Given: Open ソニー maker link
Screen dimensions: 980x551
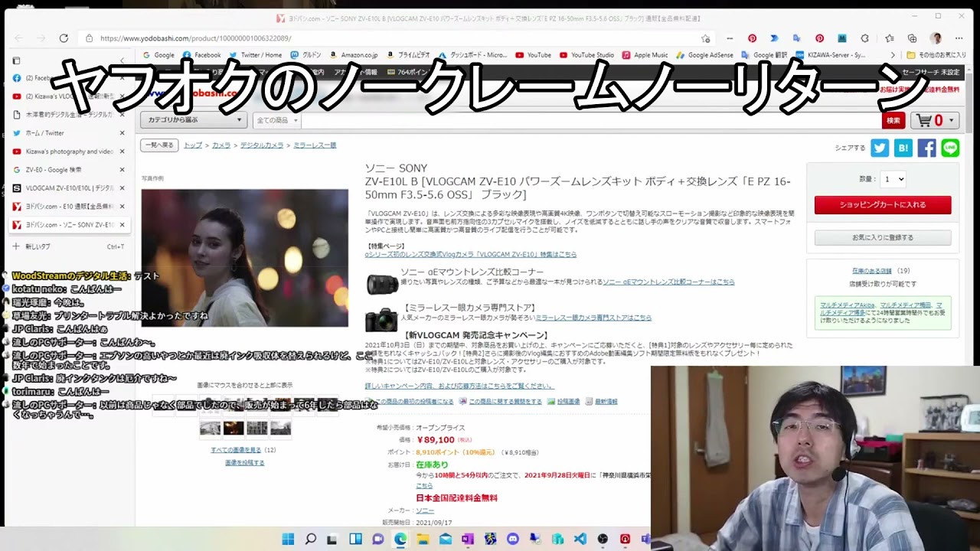Looking at the screenshot, I should pos(424,510).
